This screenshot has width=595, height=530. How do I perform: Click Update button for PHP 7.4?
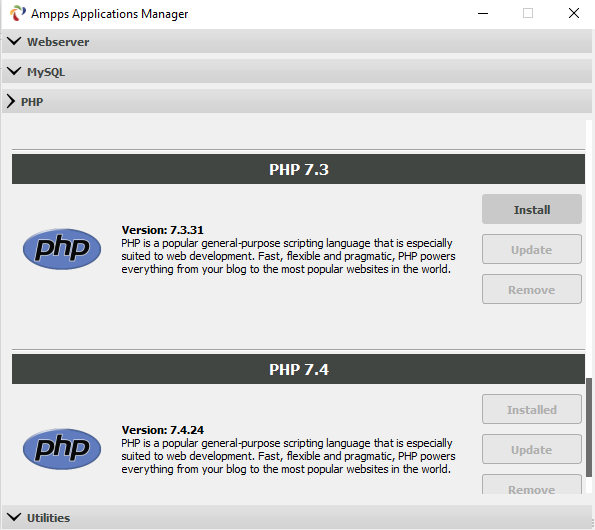(x=532, y=449)
